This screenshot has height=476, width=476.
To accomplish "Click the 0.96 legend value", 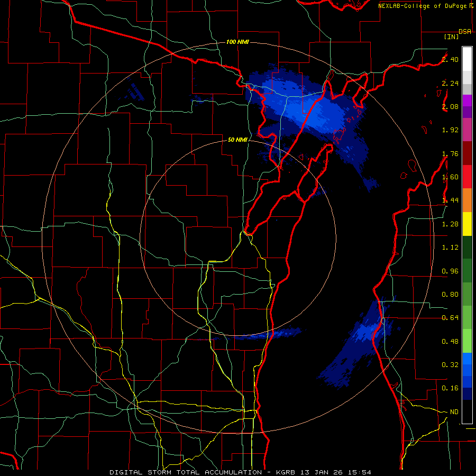I will tap(450, 271).
